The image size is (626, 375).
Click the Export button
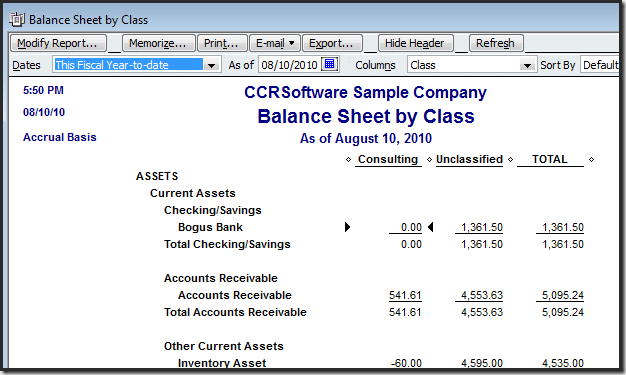[x=332, y=43]
